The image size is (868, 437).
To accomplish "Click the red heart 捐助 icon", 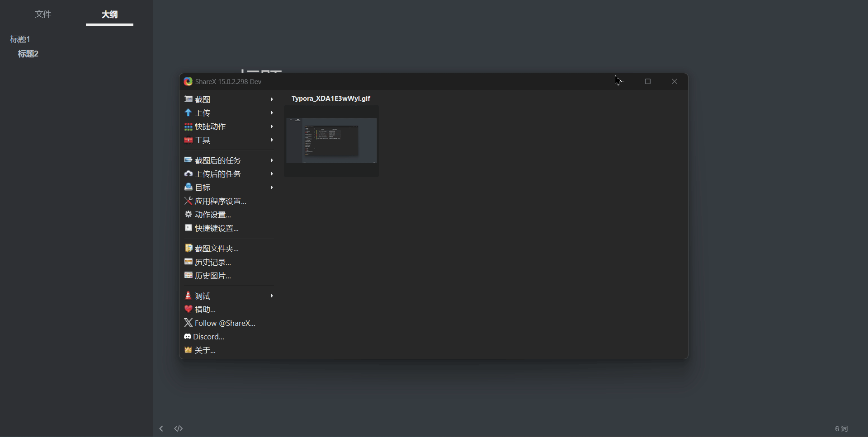I will pyautogui.click(x=188, y=309).
